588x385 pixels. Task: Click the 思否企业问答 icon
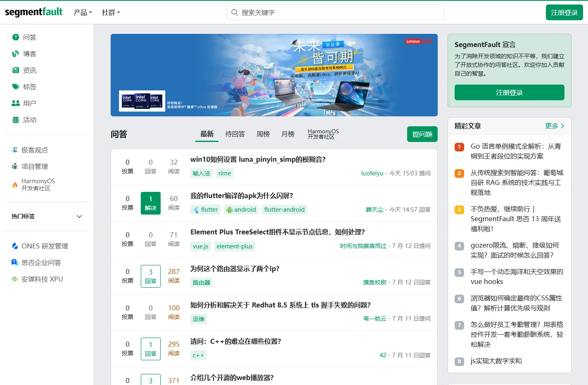[x=15, y=262]
